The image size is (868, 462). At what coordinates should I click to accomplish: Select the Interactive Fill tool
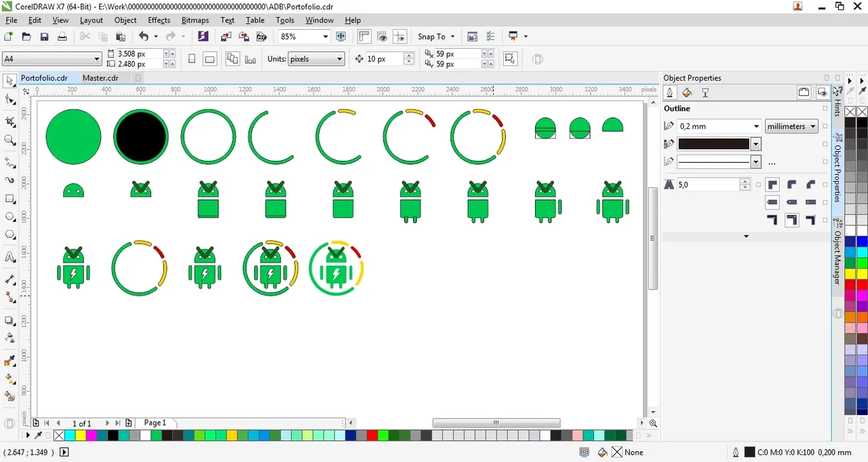pos(9,379)
